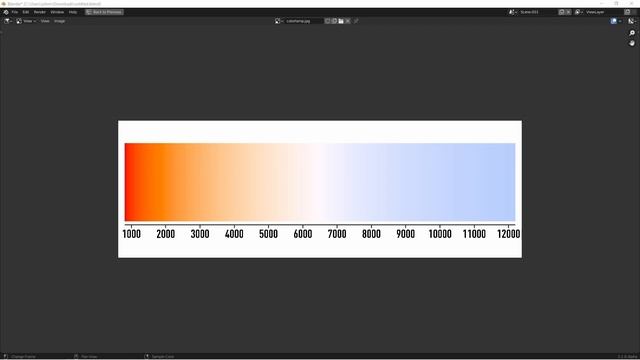Click the 10000 label on the scale
Screen dimensions: 640x360
point(440,234)
